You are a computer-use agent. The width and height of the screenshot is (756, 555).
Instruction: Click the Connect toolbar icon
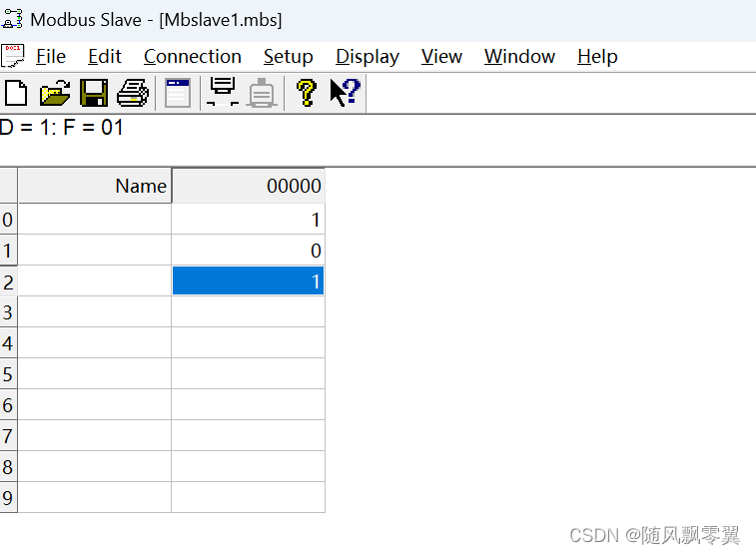click(223, 92)
